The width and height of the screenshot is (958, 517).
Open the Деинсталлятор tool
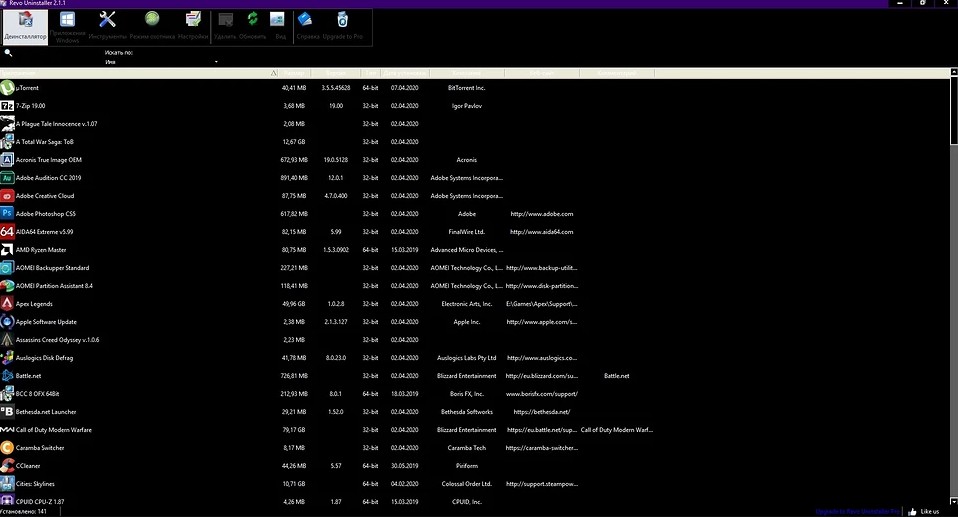[x=25, y=26]
